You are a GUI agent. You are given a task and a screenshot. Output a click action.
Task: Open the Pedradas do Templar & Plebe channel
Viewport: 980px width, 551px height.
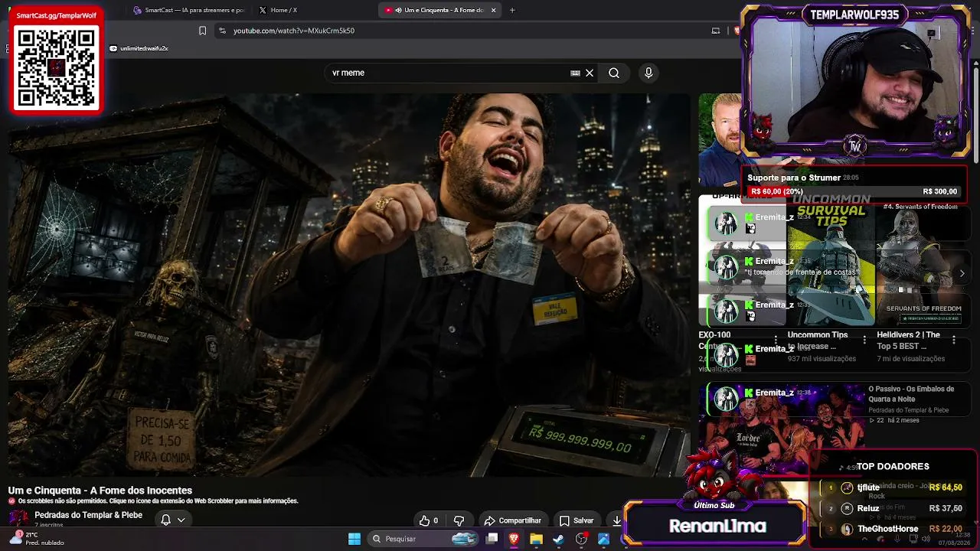click(x=88, y=515)
